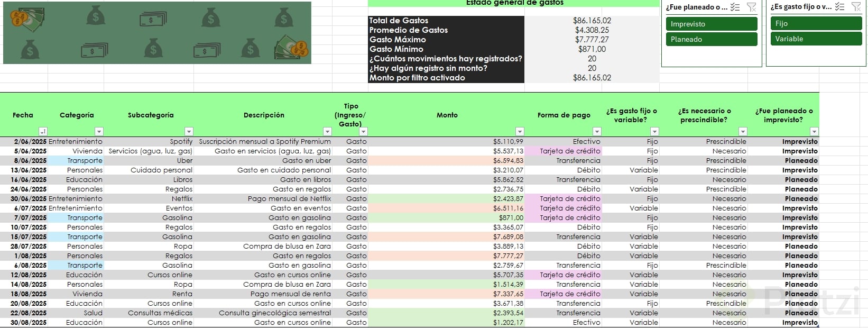868x328 pixels.
Task: Open the Descripción filter dropdown
Action: point(327,131)
